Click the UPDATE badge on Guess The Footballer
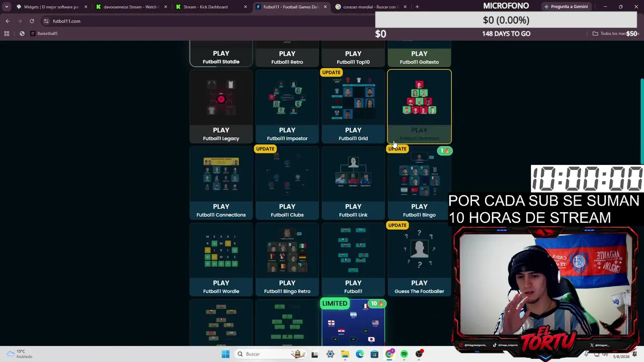The image size is (644, 362). click(x=397, y=225)
